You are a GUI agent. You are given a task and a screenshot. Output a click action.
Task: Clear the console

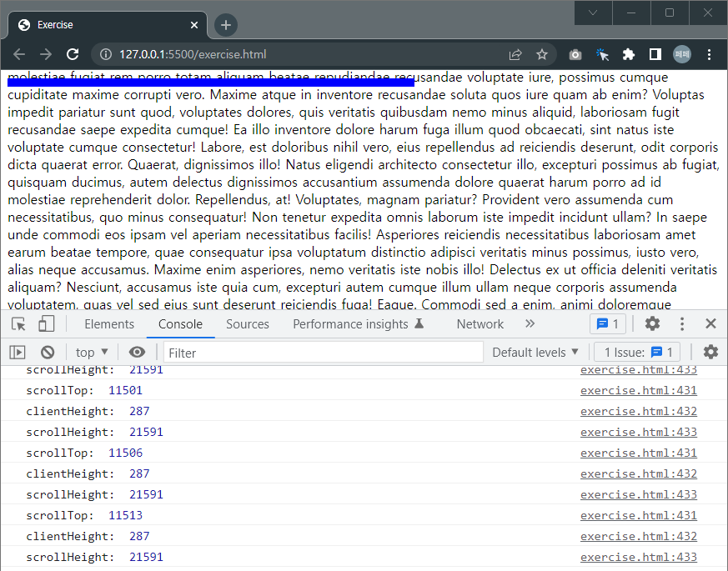[48, 353]
